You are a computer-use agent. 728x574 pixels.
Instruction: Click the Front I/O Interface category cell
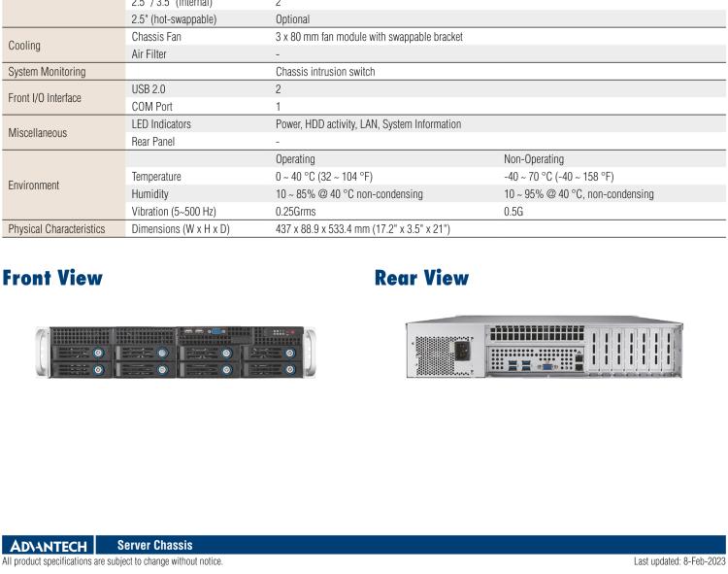45,97
